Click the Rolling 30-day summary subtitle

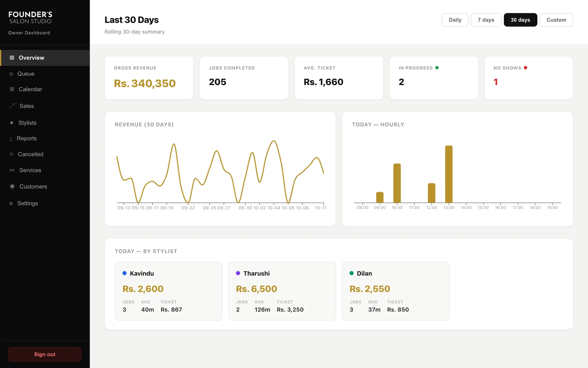[135, 32]
